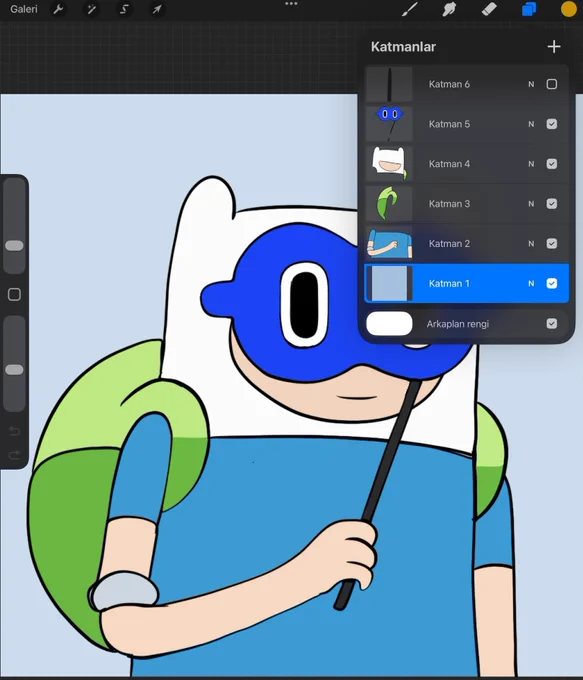Open blend mode N for Katman 3
The image size is (583, 680).
(531, 204)
